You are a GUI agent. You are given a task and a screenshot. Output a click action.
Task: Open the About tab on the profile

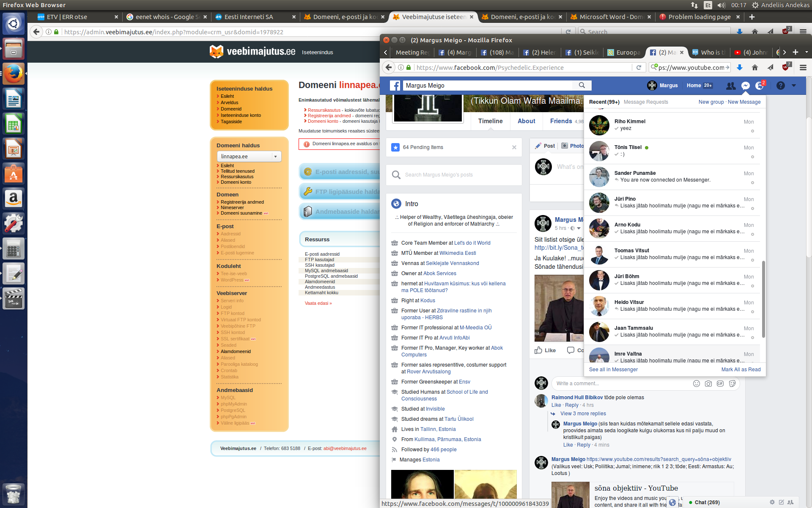527,121
